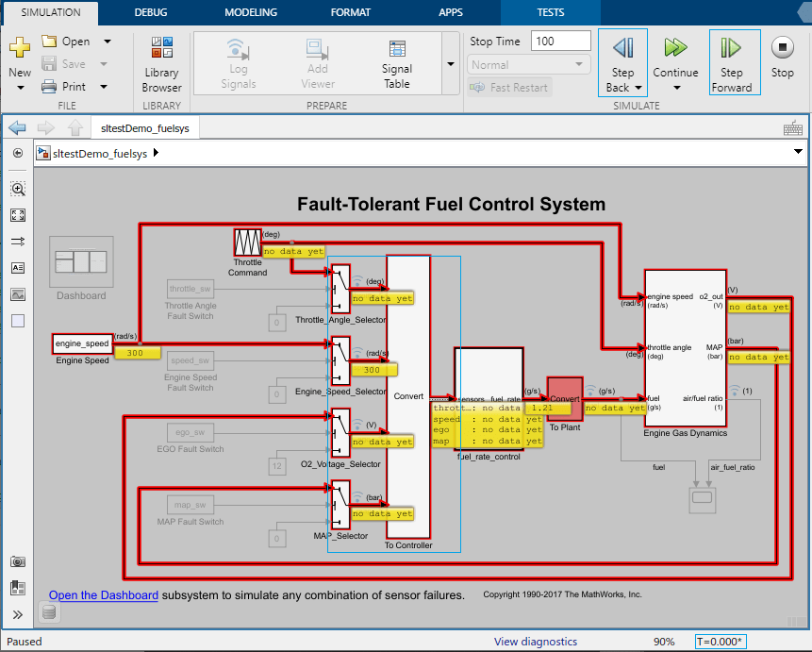This screenshot has height=652, width=812.
Task: Navigate back with the blue arrow
Action: [x=17, y=127]
